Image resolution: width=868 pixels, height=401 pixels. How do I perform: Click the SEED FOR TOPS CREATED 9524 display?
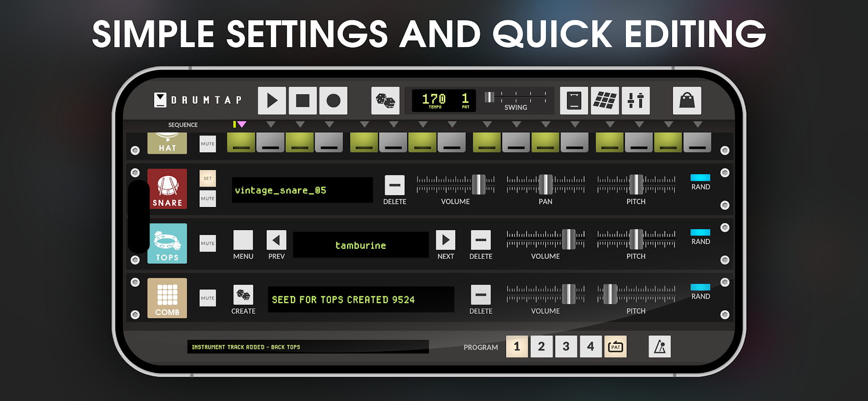pyautogui.click(x=361, y=300)
